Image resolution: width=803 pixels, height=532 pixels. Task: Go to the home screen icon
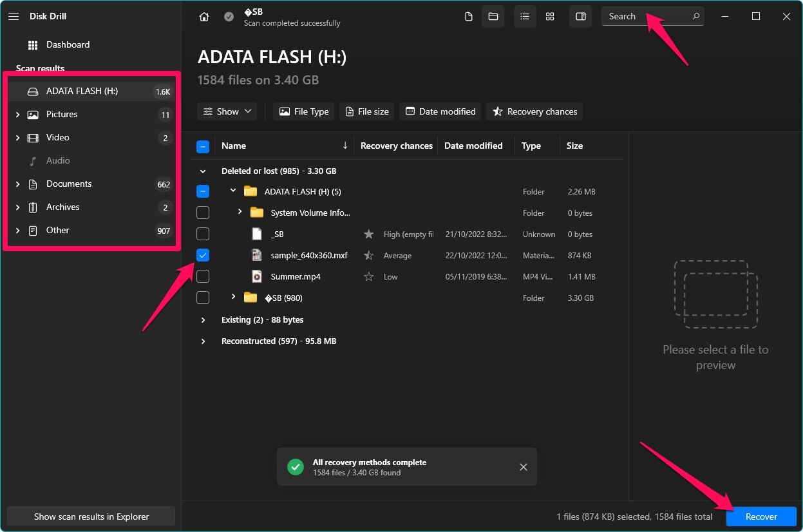tap(204, 17)
